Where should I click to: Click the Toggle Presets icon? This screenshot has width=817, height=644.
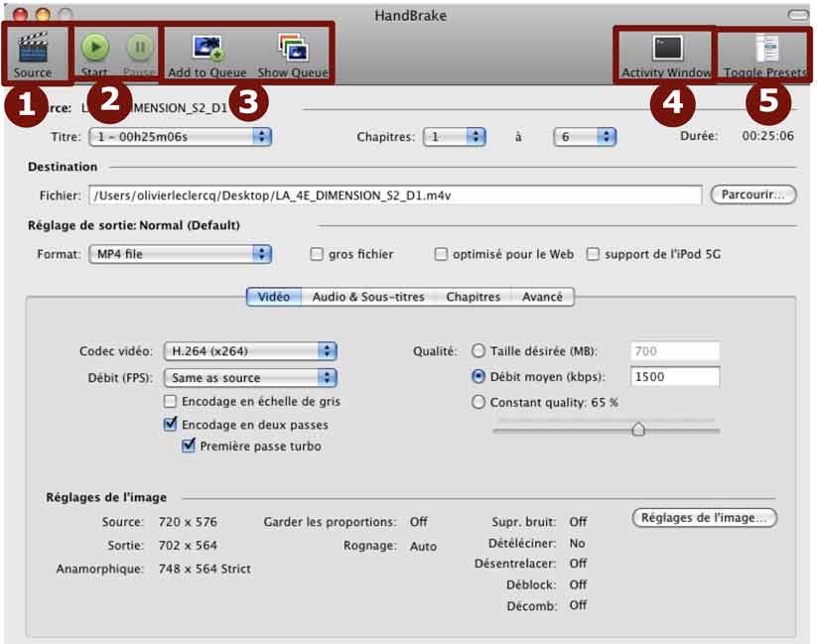pyautogui.click(x=767, y=48)
